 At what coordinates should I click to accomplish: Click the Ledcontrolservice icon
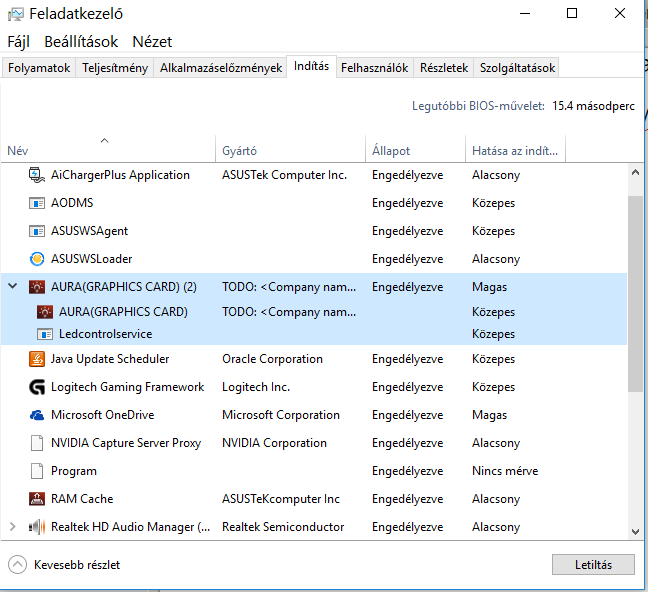pos(45,334)
